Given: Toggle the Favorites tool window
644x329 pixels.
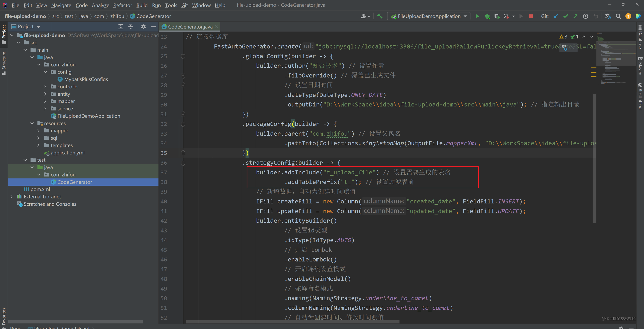Looking at the screenshot, I should pyautogui.click(x=4, y=316).
